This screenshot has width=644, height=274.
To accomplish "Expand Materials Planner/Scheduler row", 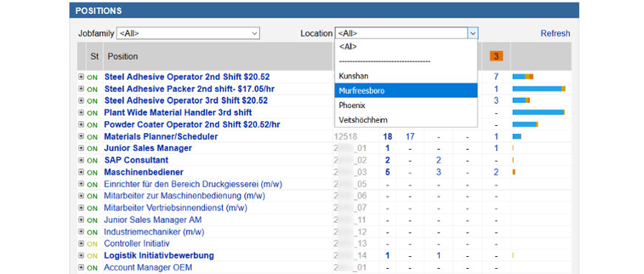I will (x=81, y=136).
